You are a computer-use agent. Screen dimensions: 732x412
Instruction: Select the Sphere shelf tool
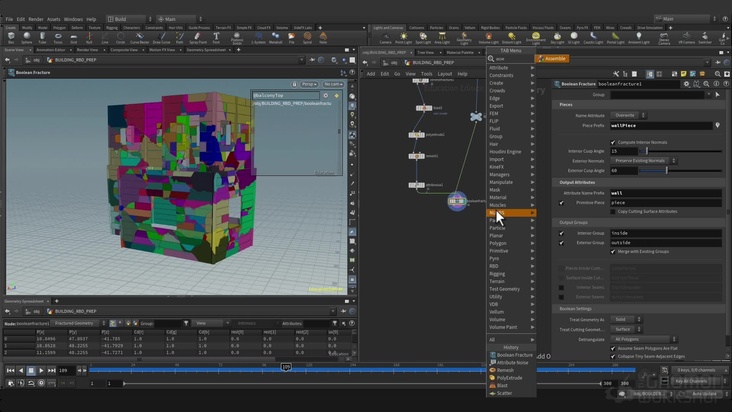tap(27, 38)
